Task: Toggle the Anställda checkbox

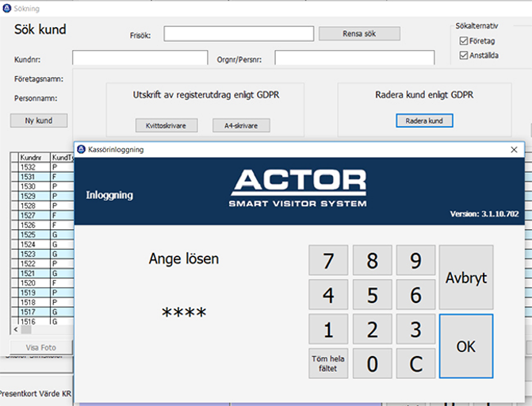Action: pyautogui.click(x=464, y=56)
